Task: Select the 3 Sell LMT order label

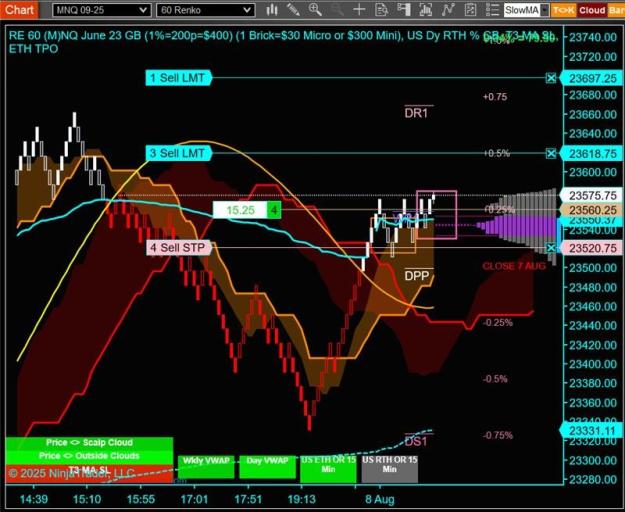Action: point(178,153)
